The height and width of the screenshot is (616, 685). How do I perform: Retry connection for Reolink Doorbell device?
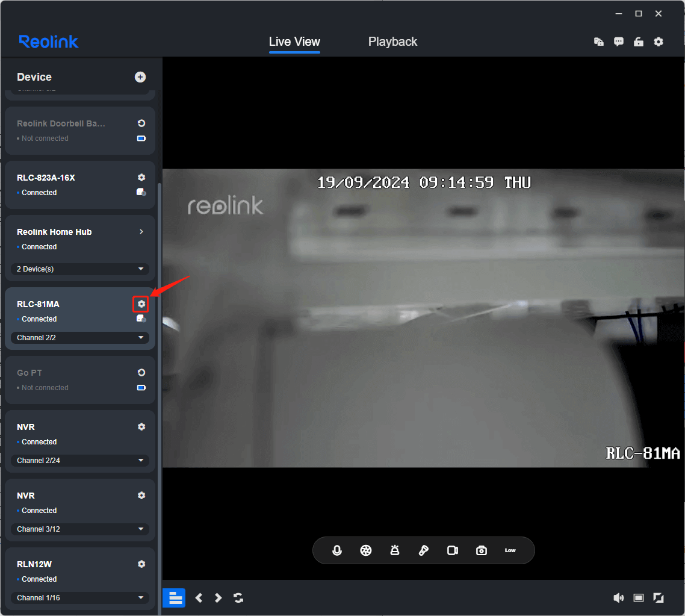[141, 123]
